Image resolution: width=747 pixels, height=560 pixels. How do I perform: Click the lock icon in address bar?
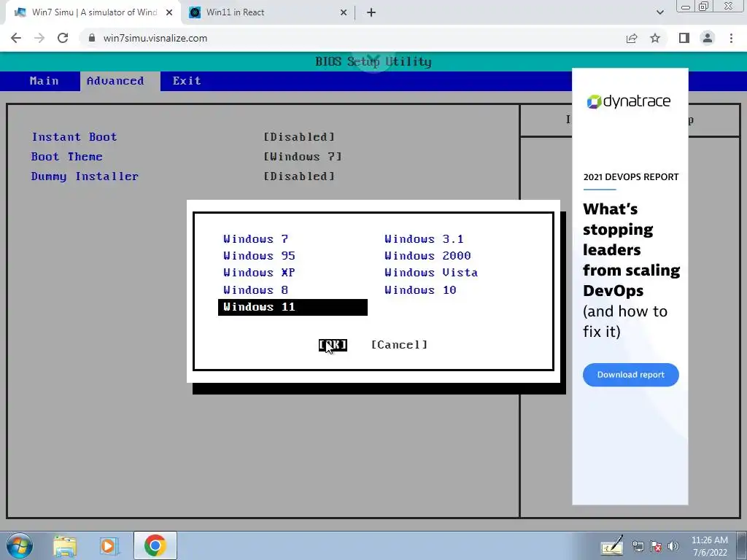(92, 38)
